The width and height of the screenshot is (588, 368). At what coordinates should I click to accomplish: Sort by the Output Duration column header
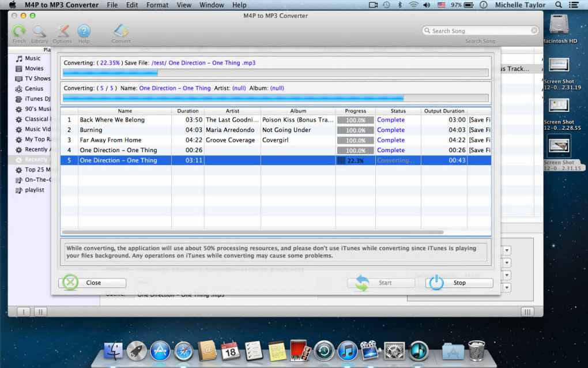click(444, 111)
